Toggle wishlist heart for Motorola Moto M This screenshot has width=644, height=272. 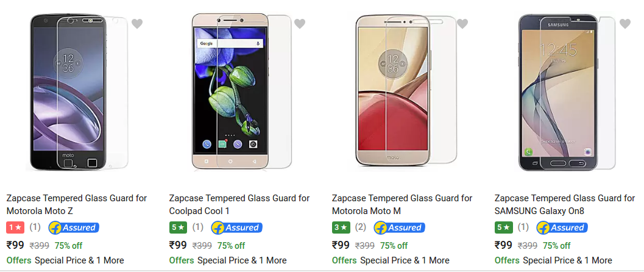(462, 24)
